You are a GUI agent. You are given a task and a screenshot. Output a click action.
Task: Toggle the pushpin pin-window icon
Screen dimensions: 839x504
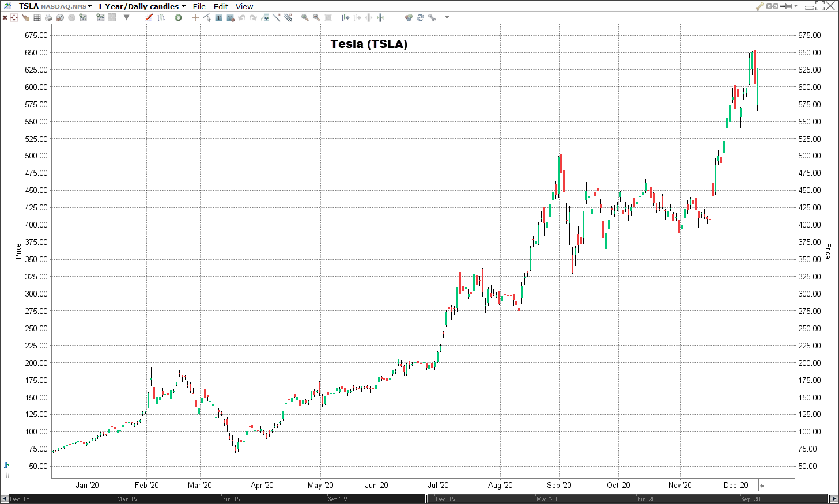coord(787,6)
